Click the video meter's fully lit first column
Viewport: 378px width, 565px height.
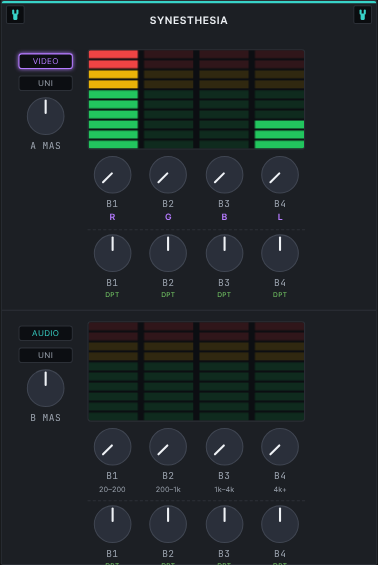point(113,99)
